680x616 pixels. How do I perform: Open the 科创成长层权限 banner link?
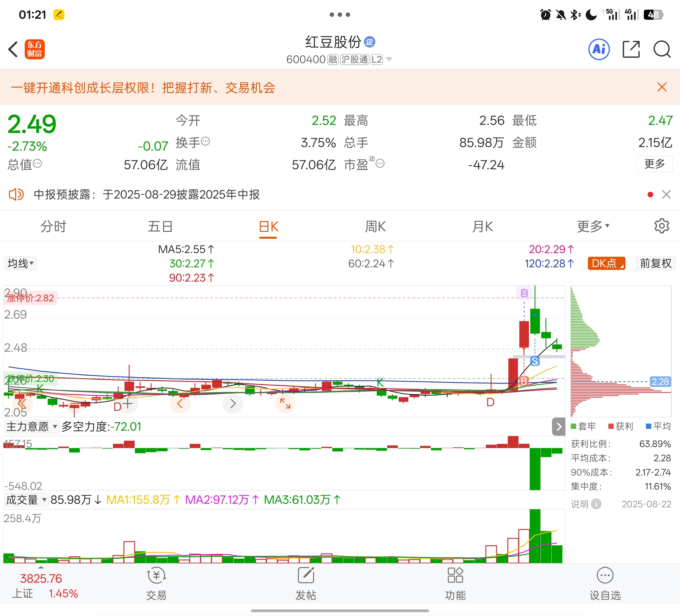click(143, 88)
